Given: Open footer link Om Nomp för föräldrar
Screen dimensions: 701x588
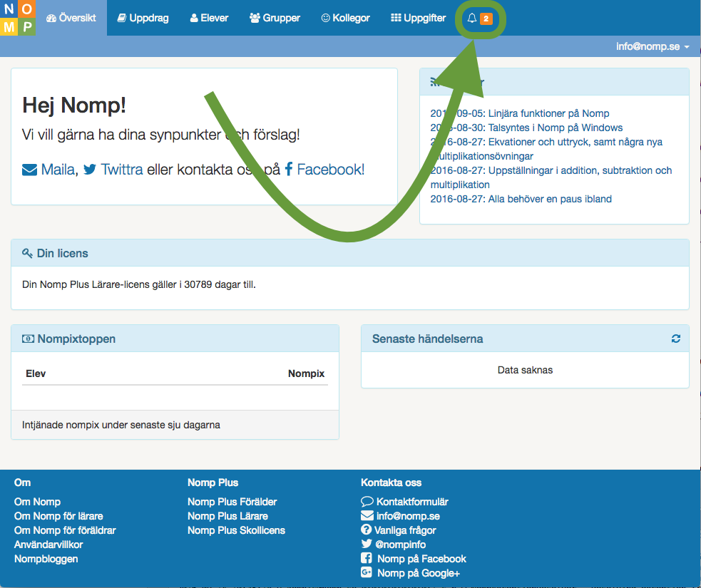Looking at the screenshot, I should (65, 530).
